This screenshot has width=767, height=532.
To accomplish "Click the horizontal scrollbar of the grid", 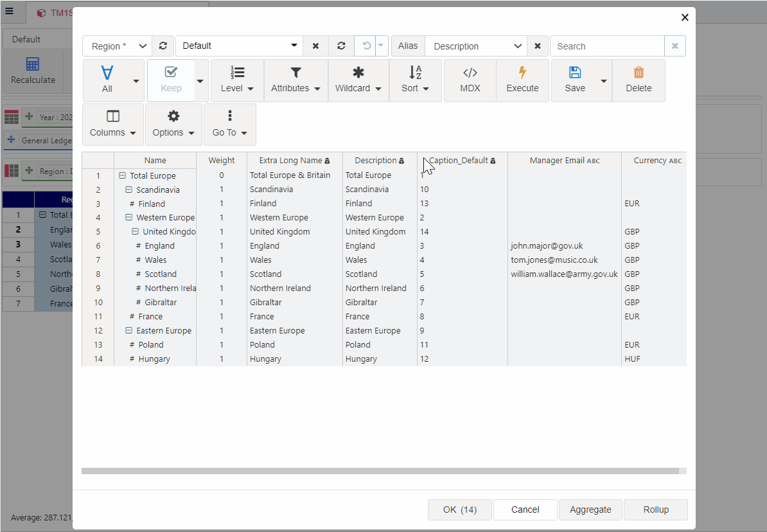I will pyautogui.click(x=379, y=471).
